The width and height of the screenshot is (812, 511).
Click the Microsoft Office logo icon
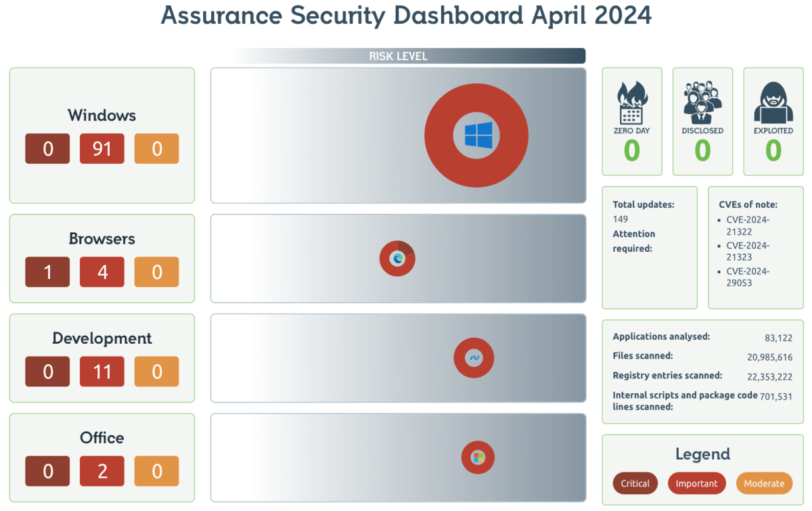478,458
